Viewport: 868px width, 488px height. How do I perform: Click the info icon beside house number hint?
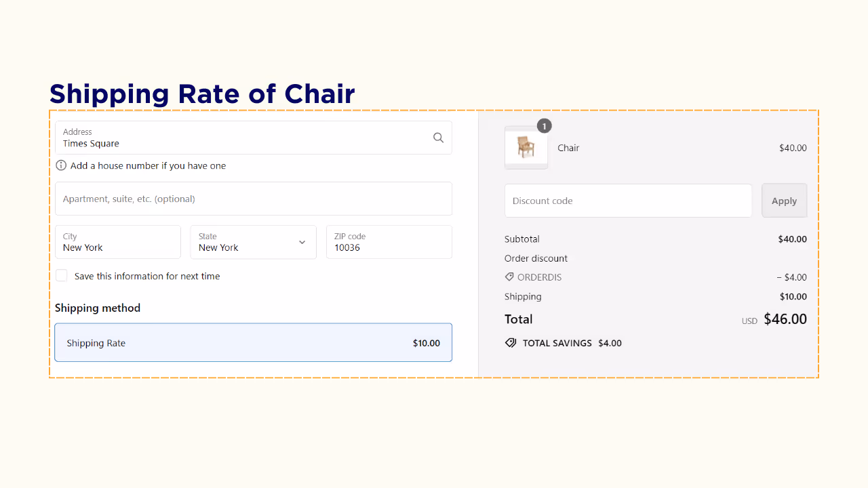coord(61,165)
